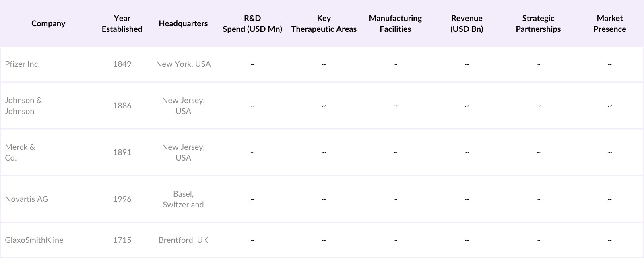The height and width of the screenshot is (263, 644).
Task: Select the Merck & Co. cell
Action: 20,152
